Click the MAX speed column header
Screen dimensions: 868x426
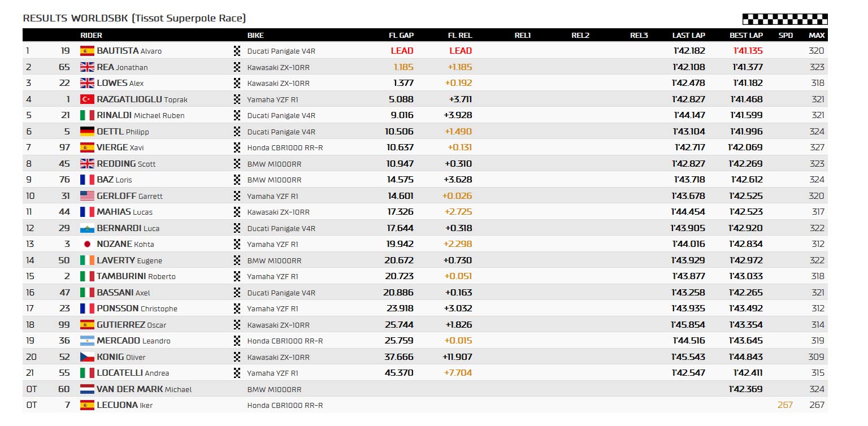817,35
